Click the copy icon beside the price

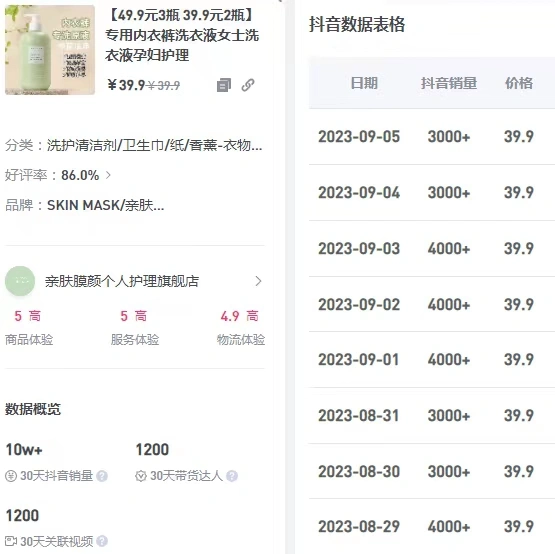pos(224,85)
